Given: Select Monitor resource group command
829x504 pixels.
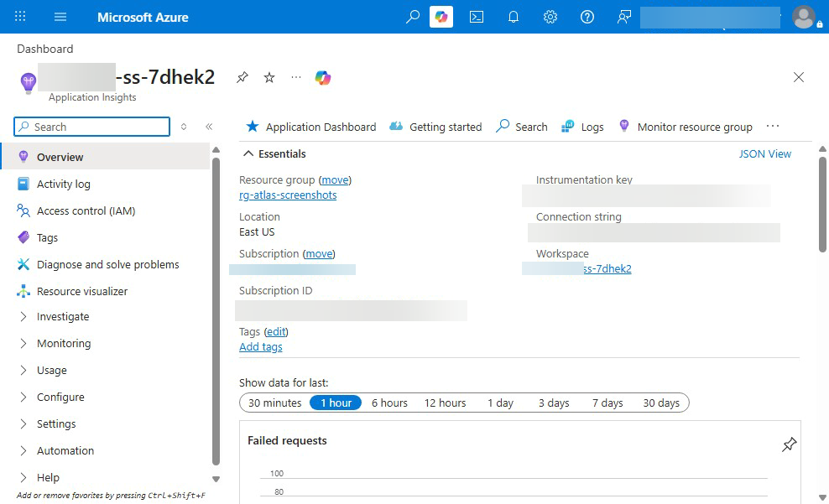Looking at the screenshot, I should tap(686, 127).
